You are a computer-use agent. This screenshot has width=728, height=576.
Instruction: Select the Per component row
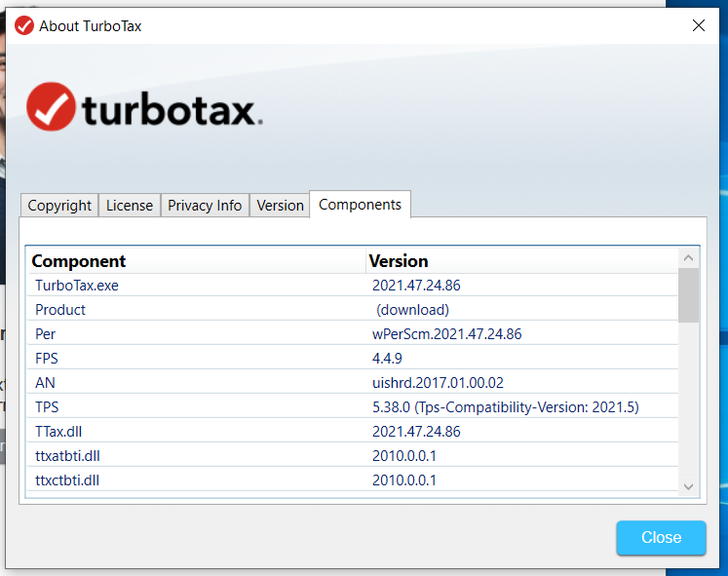click(353, 333)
